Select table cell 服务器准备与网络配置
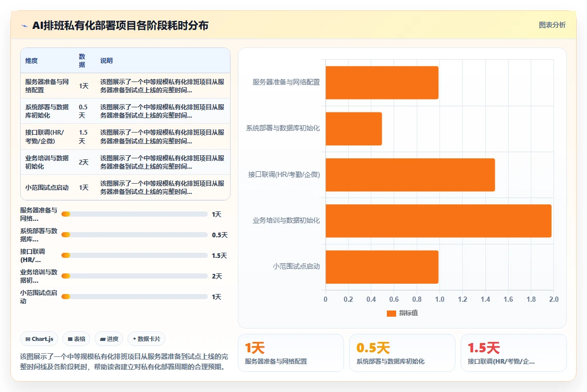This screenshot has height=392, width=587. point(47,86)
